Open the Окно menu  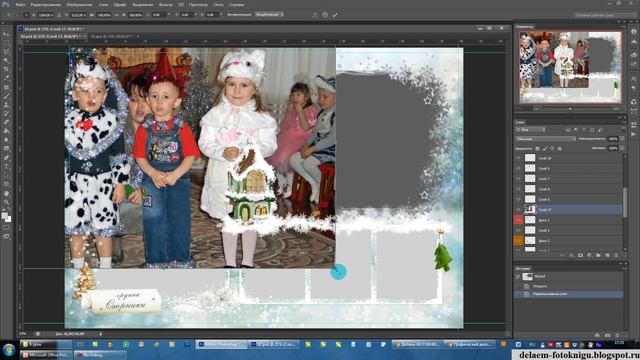(218, 5)
